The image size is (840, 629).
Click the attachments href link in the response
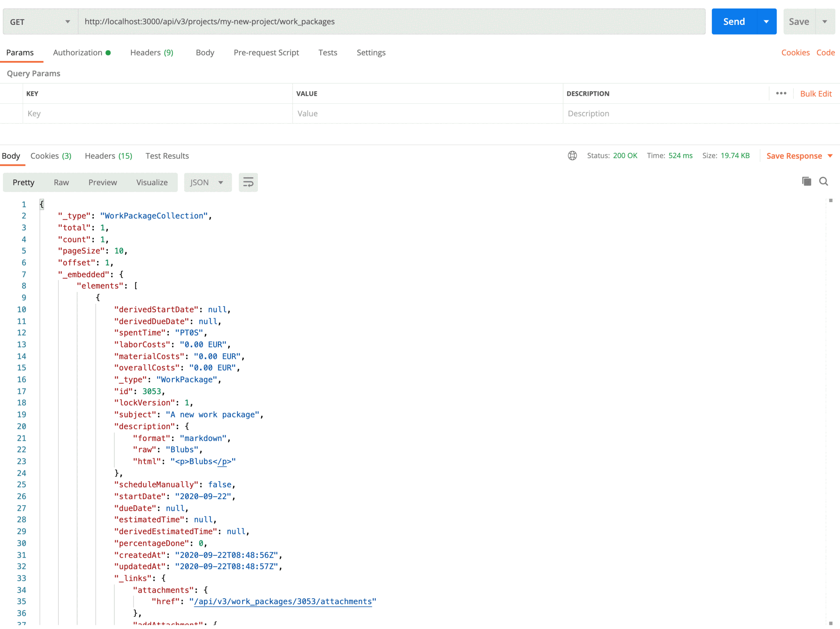coord(283,601)
